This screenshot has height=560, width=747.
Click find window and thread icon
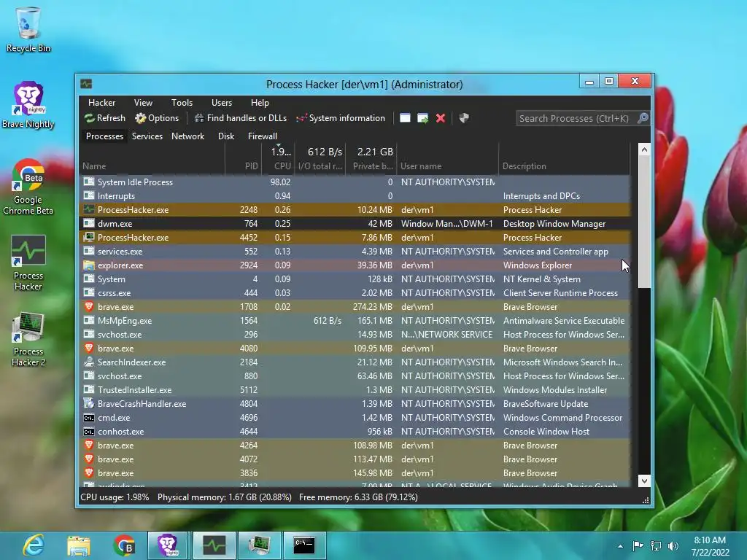click(x=422, y=118)
